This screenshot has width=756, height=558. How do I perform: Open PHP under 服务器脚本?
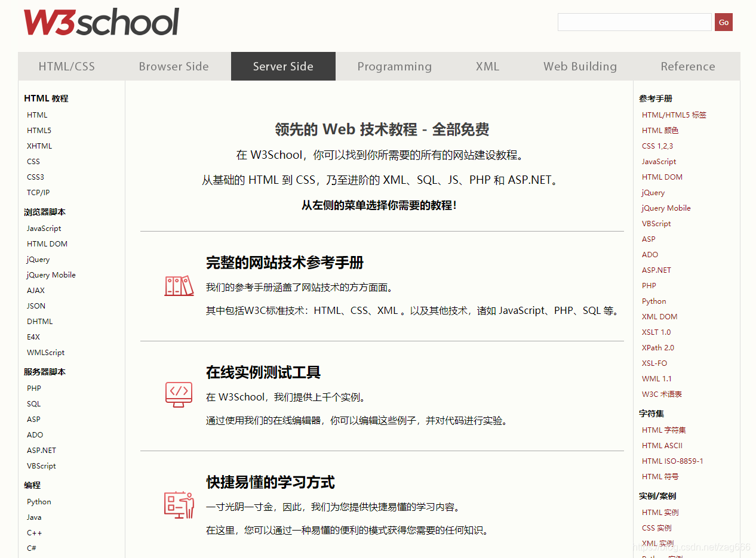point(33,388)
